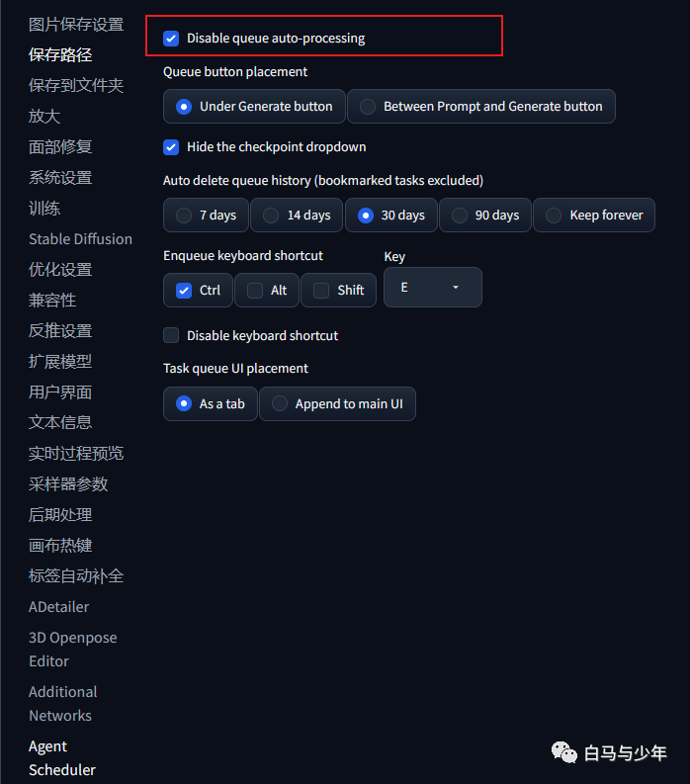Enable the Shift modifier checkbox

[x=321, y=291]
